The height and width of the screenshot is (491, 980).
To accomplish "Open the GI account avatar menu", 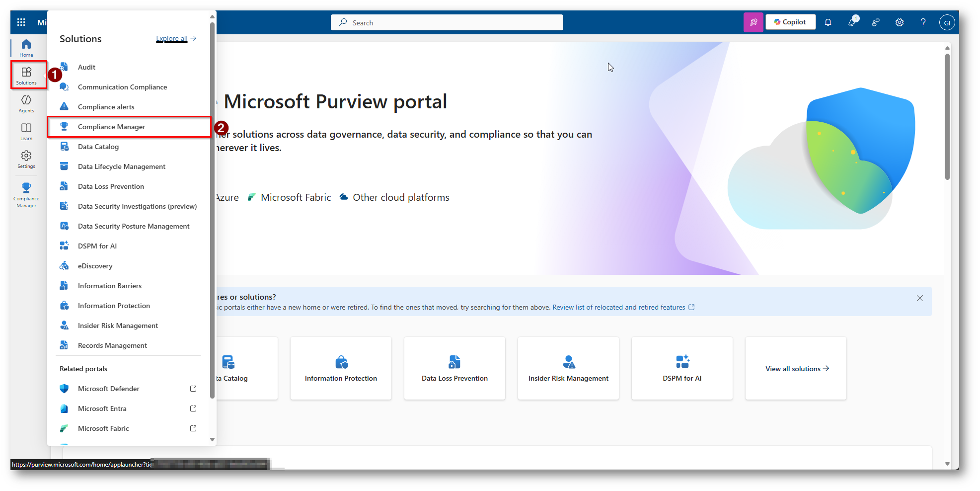I will click(947, 22).
